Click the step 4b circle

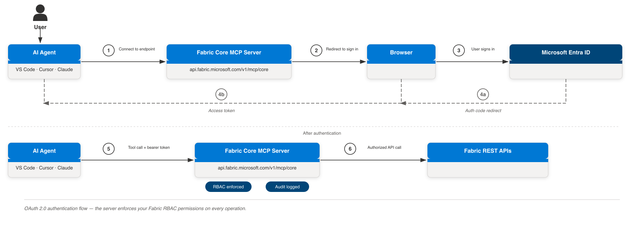(221, 94)
